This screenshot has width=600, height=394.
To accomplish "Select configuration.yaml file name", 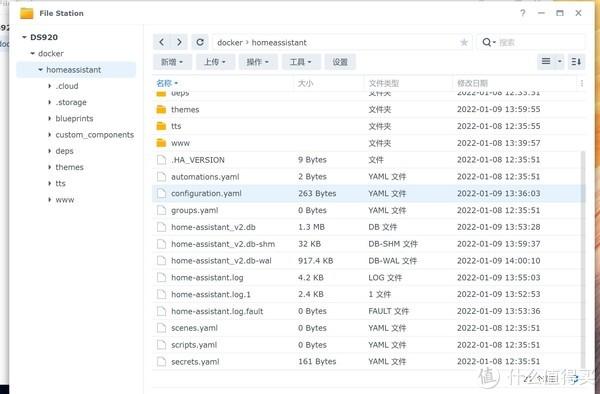I will pos(206,194).
